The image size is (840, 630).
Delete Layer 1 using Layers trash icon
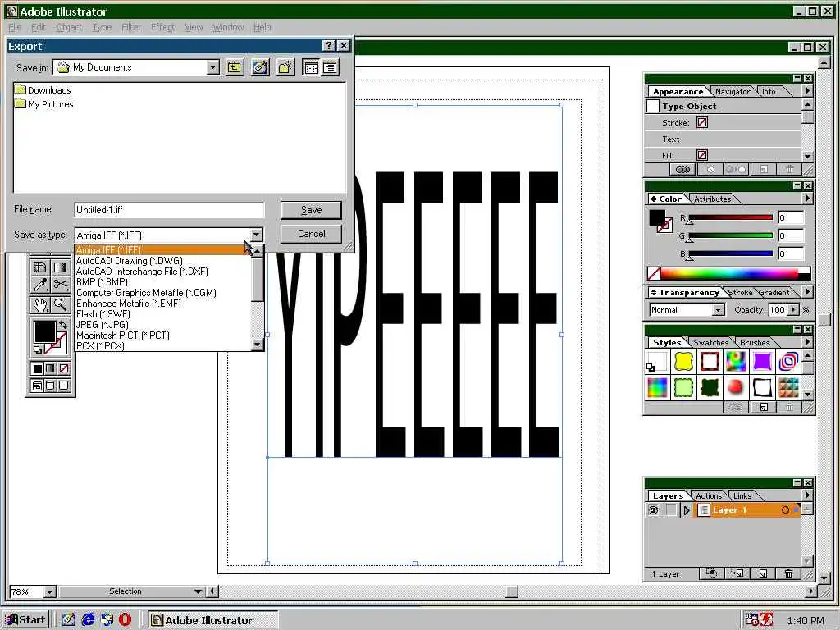[x=788, y=573]
